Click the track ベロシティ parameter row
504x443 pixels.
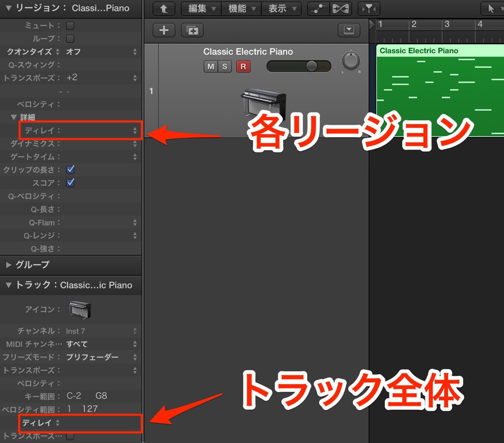(x=71, y=383)
